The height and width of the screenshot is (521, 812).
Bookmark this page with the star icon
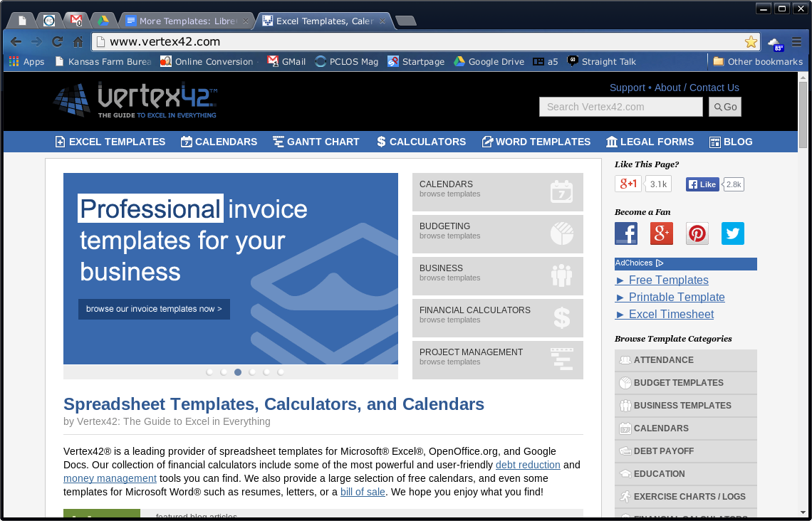pyautogui.click(x=751, y=42)
